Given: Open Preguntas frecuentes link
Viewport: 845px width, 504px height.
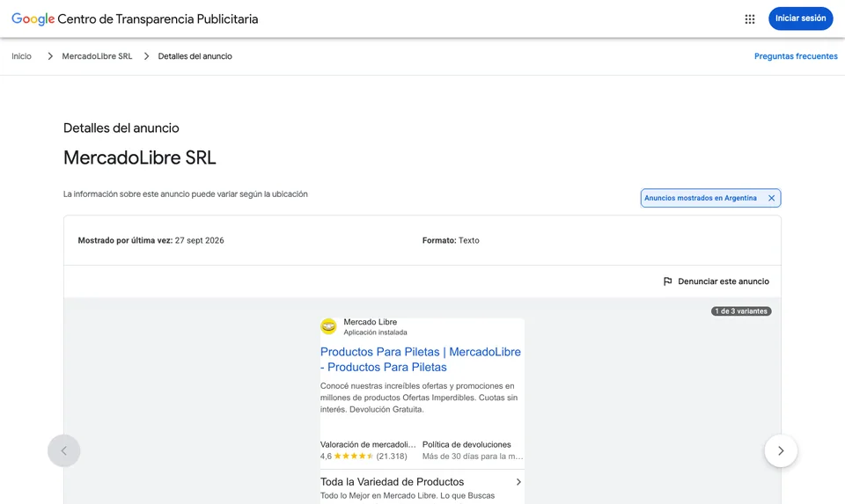Looking at the screenshot, I should click(x=796, y=56).
